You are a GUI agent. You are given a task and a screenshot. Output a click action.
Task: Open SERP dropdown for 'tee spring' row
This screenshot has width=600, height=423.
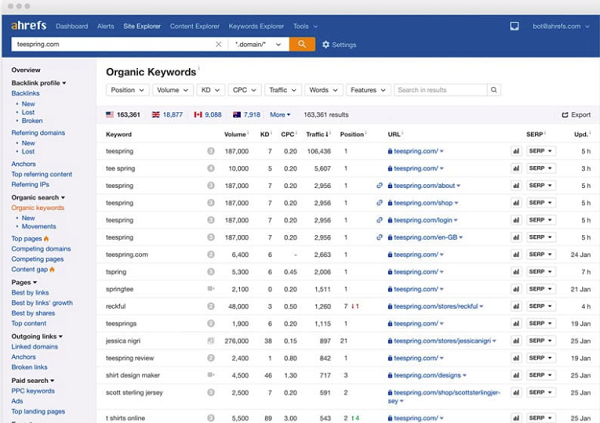click(541, 168)
